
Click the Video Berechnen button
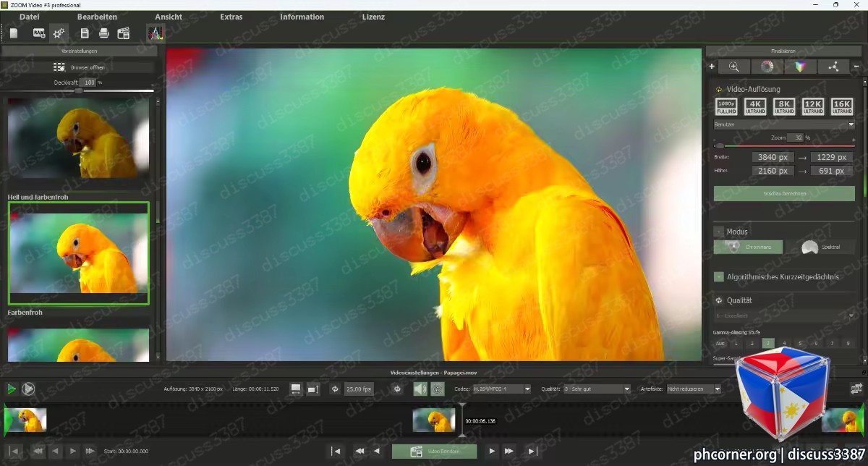(x=435, y=452)
